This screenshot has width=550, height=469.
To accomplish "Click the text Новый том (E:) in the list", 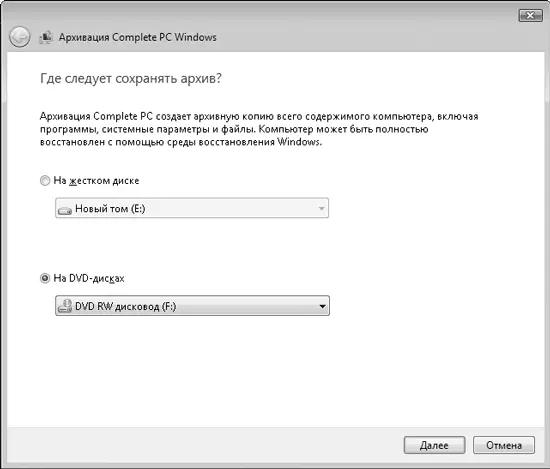I will [110, 209].
